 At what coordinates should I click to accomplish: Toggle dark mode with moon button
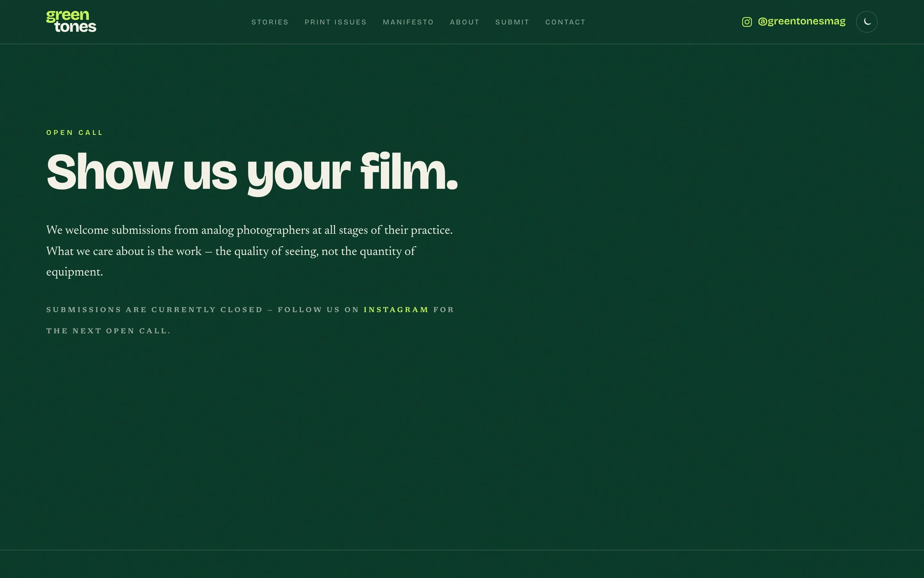[866, 22]
